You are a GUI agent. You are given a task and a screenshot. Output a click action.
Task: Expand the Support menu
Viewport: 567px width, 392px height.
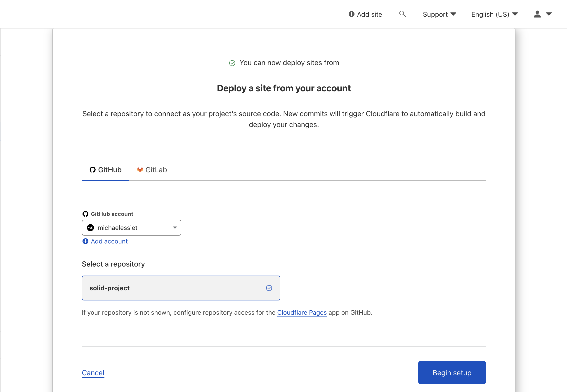[439, 14]
